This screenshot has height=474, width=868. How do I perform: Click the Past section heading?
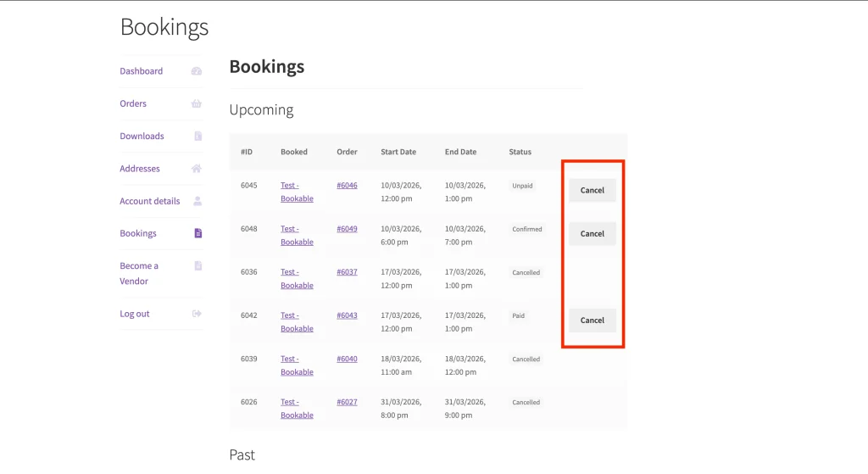242,454
